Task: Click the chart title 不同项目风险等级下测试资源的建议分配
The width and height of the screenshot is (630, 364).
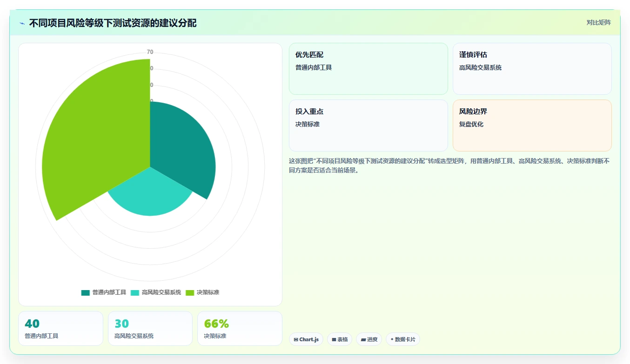Action: click(113, 23)
